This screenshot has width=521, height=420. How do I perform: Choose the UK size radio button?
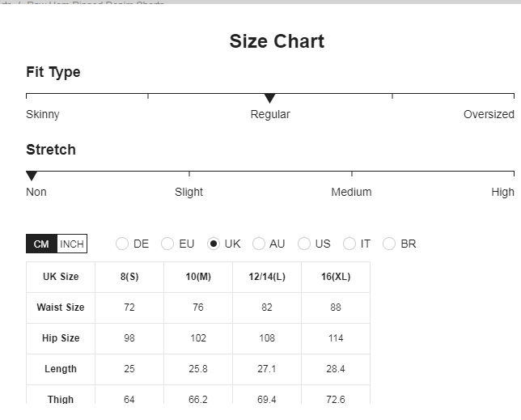pos(214,244)
